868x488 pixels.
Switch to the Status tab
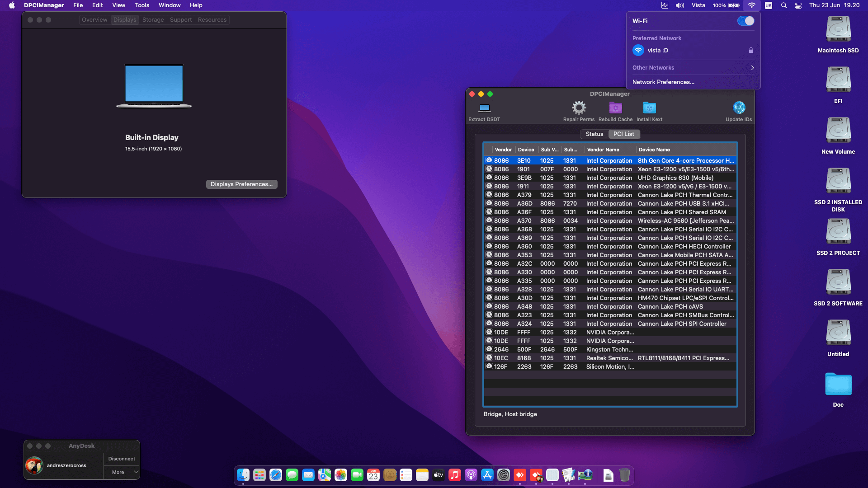pyautogui.click(x=594, y=134)
